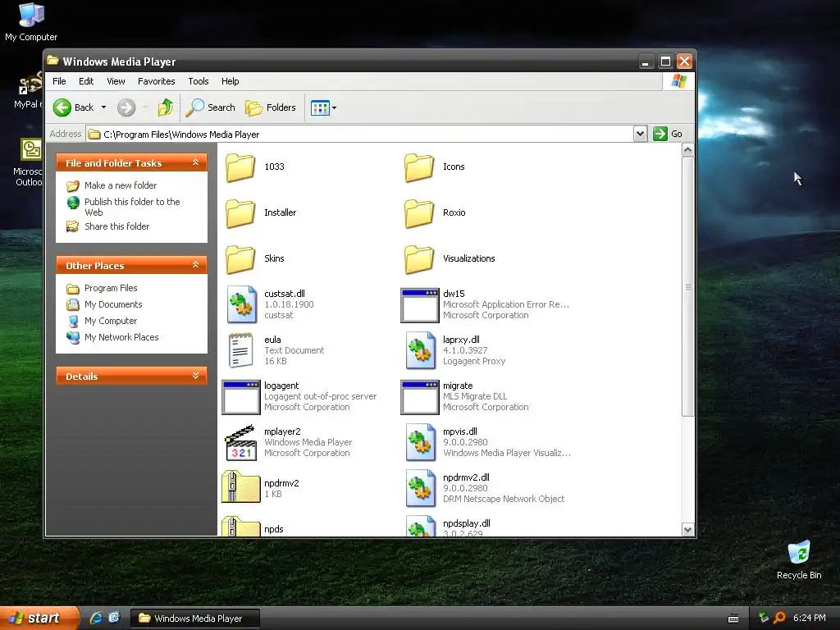Click the Go button
Viewport: 840px width, 630px height.
pos(668,134)
